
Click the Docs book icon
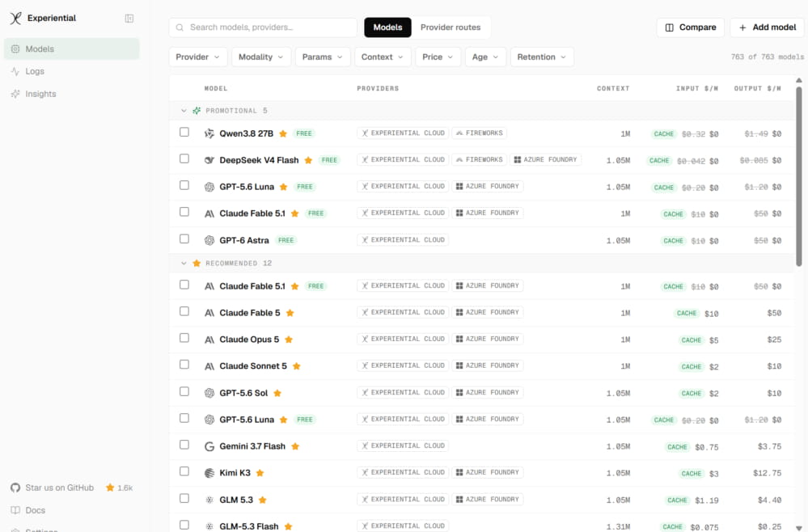tap(15, 510)
